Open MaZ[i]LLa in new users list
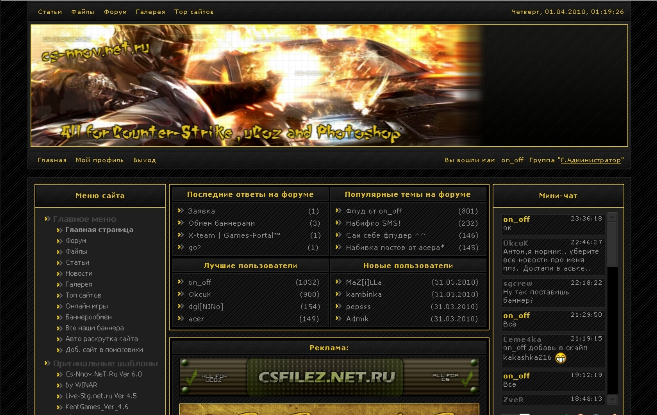 364,283
